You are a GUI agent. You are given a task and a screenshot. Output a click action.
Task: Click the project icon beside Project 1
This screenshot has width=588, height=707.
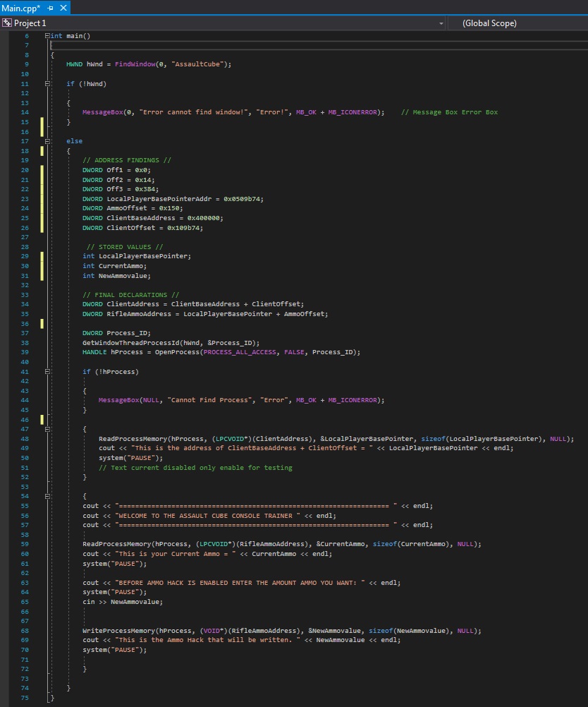point(7,23)
